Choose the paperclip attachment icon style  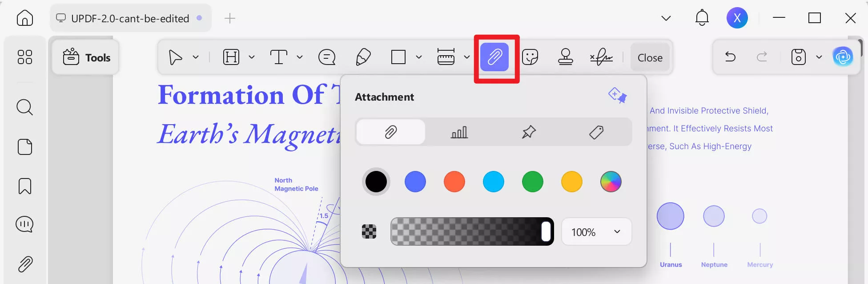pyautogui.click(x=391, y=132)
